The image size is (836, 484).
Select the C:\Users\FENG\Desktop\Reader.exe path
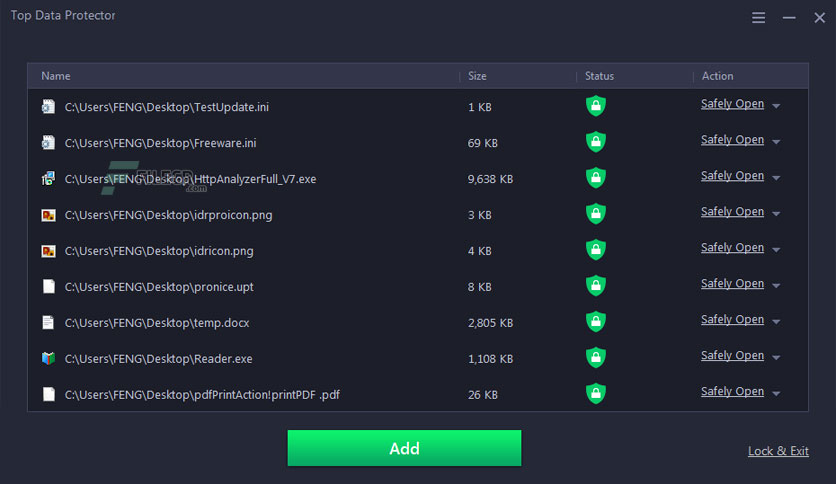click(x=158, y=359)
